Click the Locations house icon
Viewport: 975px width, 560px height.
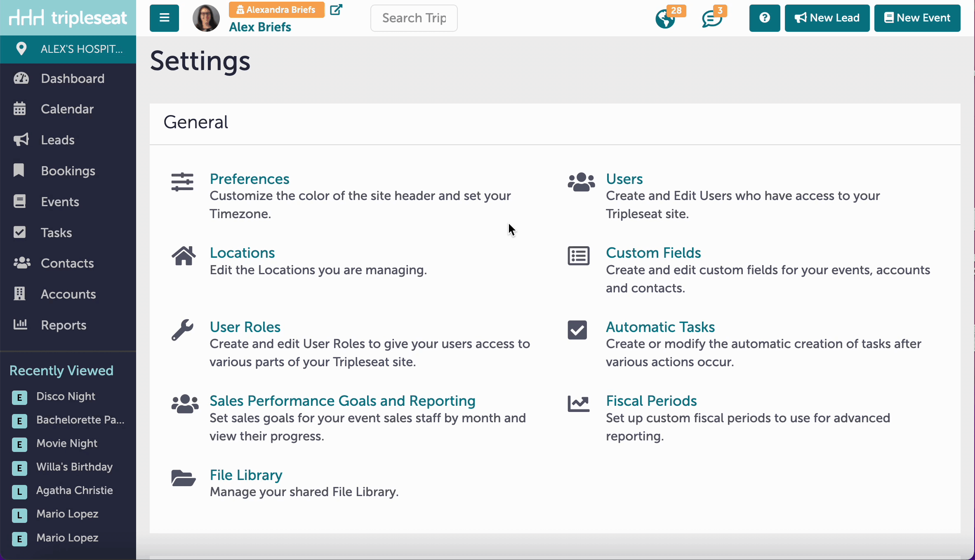(184, 256)
